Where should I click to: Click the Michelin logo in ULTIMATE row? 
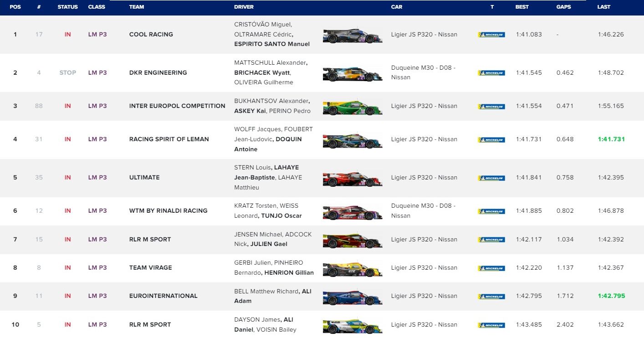click(491, 178)
